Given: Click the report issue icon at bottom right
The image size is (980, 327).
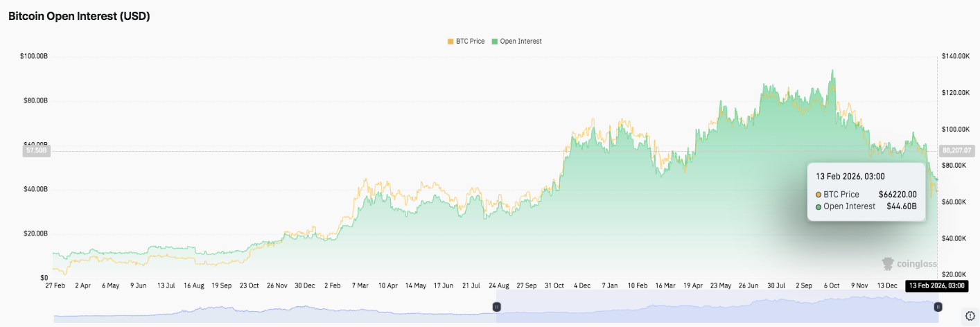Looking at the screenshot, I should (970, 316).
